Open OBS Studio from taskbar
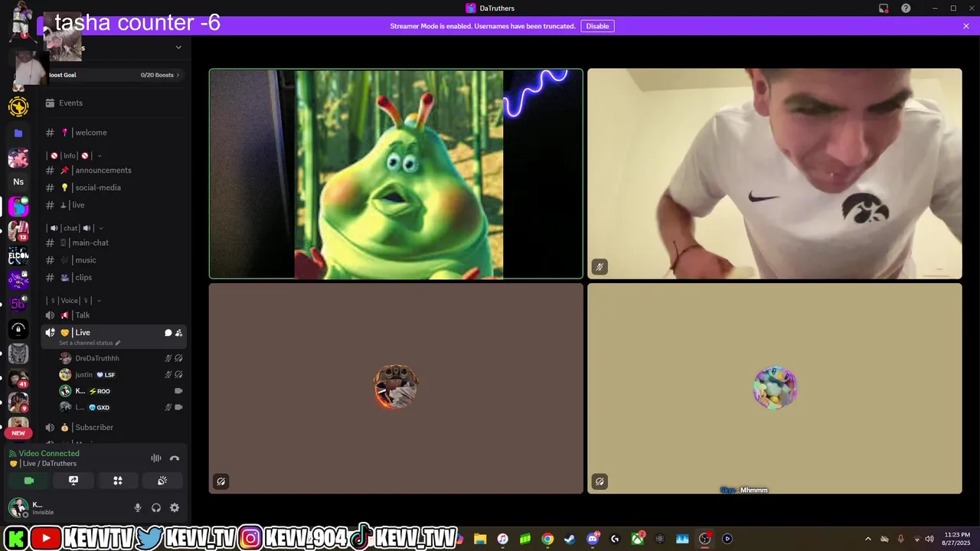 (x=705, y=539)
